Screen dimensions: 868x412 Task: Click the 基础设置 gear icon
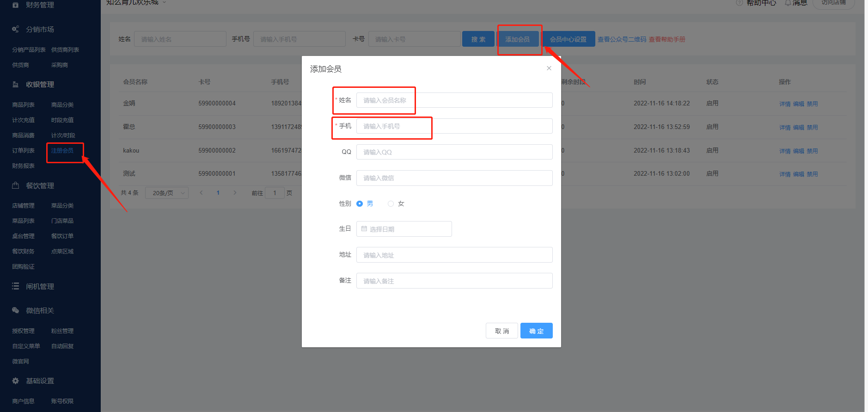[x=15, y=381]
